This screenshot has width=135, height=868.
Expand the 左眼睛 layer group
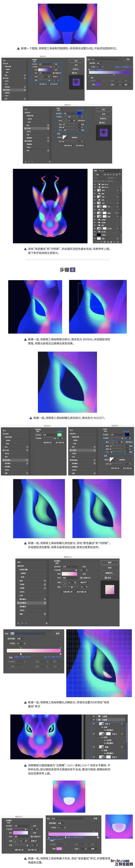pos(97,719)
